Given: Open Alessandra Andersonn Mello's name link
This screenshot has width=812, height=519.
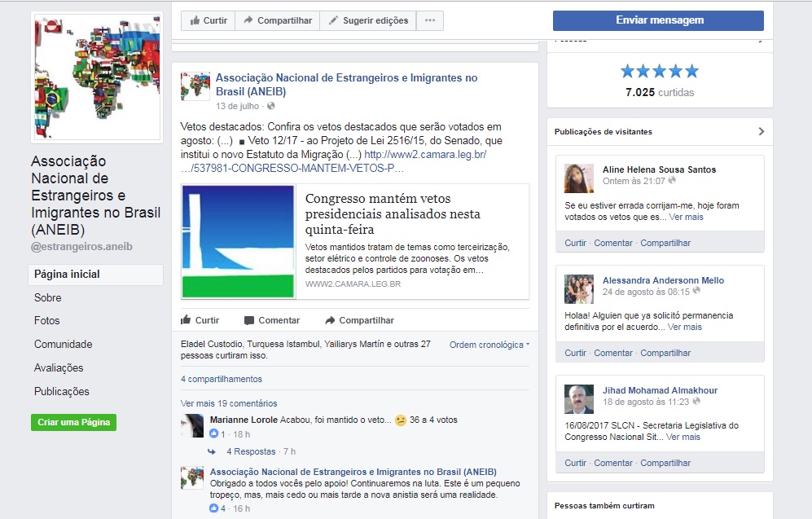Looking at the screenshot, I should point(663,280).
